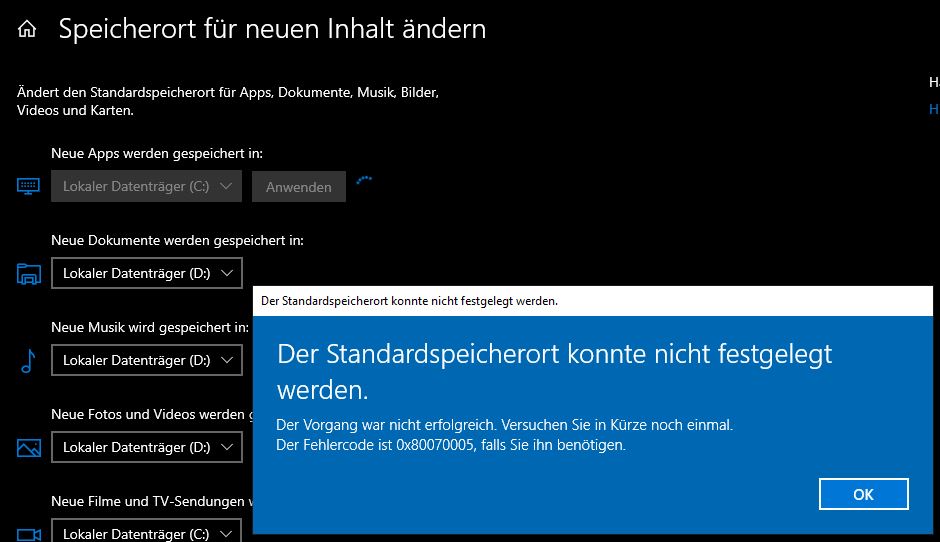Screen dimensions: 940x542
Task: Open the movies and TV shows storage dropdown
Action: coord(146,533)
